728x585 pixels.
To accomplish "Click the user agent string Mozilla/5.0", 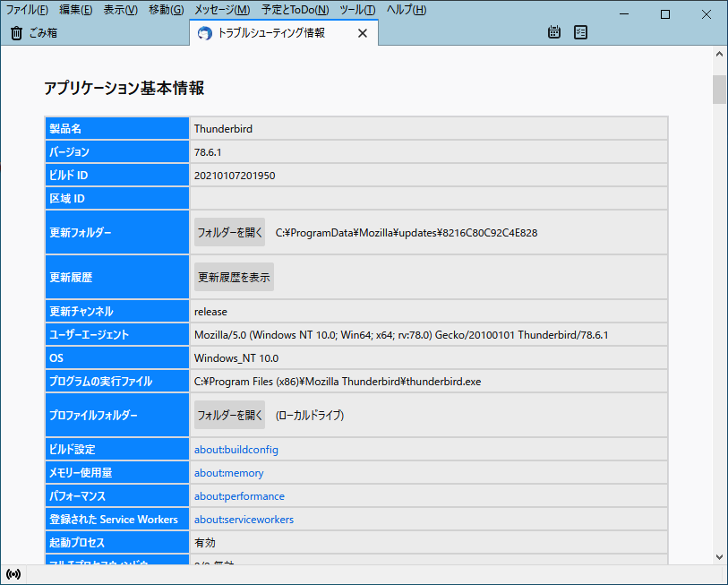I will pyautogui.click(x=401, y=334).
